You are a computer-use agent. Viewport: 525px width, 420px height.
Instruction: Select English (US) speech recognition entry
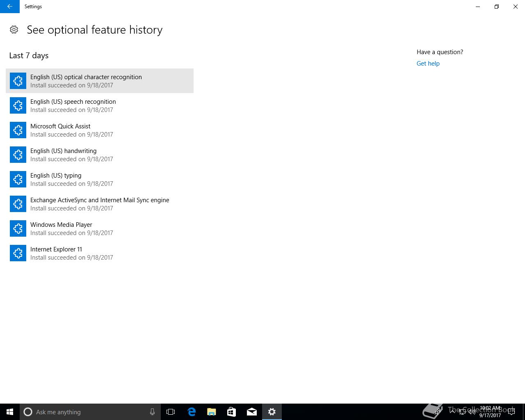(100, 105)
